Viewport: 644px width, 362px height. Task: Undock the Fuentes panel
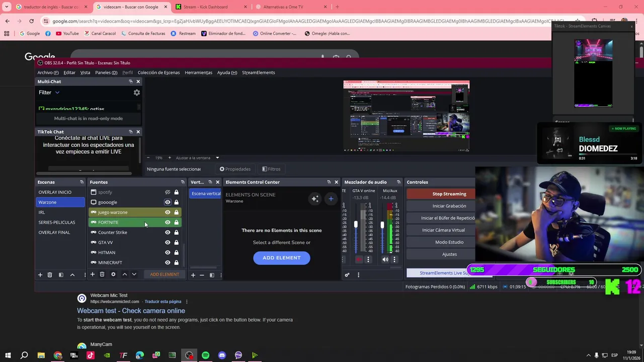[x=183, y=182]
